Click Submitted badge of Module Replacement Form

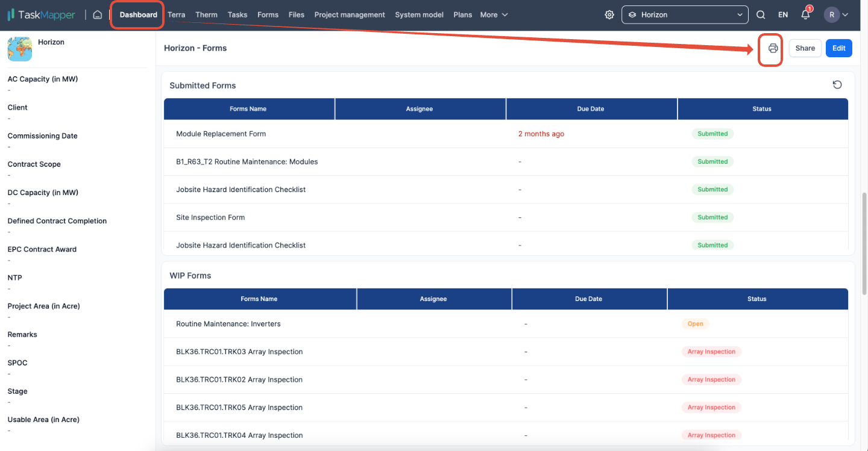pyautogui.click(x=712, y=134)
